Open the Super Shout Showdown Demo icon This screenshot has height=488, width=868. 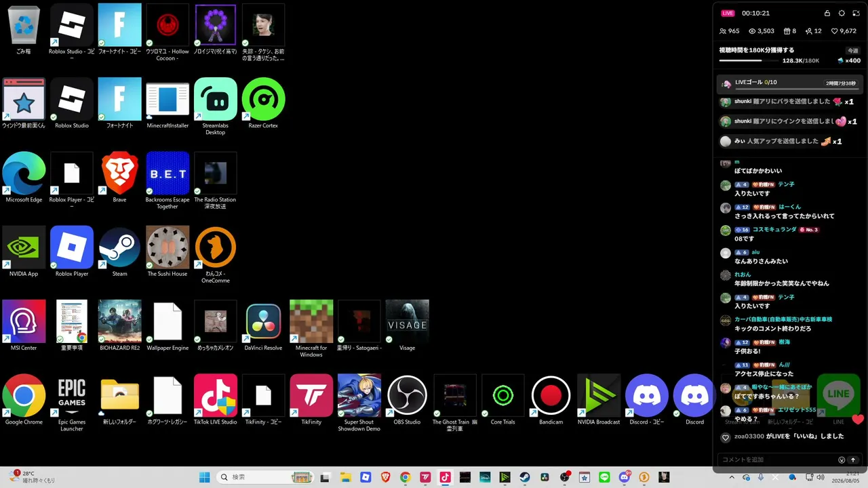point(359,403)
